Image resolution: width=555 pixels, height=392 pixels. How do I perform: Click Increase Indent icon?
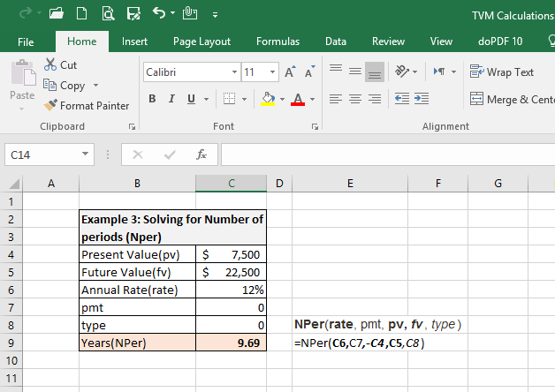[x=422, y=99]
